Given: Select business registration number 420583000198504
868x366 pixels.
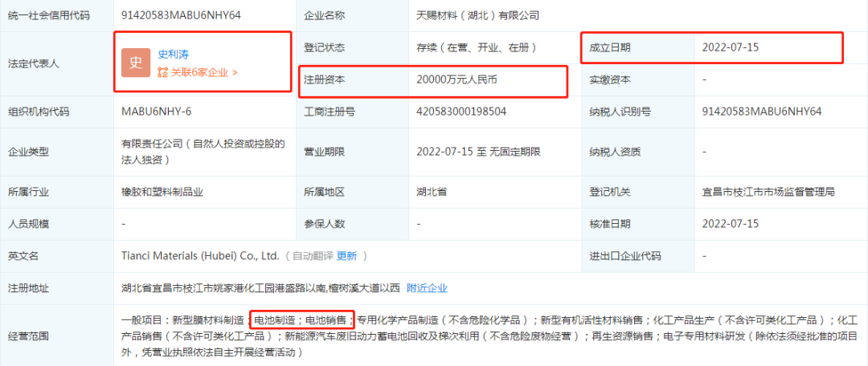Looking at the screenshot, I should click(461, 112).
